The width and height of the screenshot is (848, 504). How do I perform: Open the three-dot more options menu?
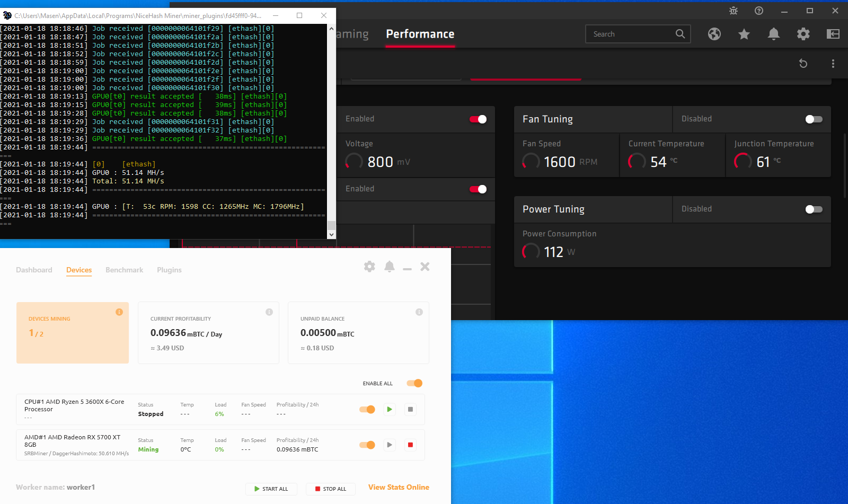(833, 64)
